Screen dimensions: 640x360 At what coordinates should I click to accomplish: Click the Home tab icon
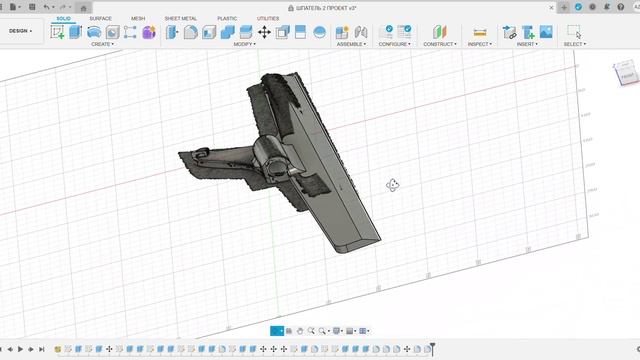pyautogui.click(x=83, y=8)
